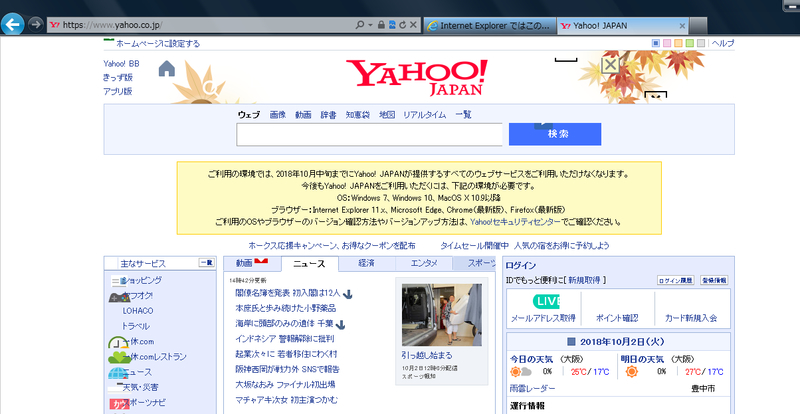Open the きっず版 link

pyautogui.click(x=118, y=78)
